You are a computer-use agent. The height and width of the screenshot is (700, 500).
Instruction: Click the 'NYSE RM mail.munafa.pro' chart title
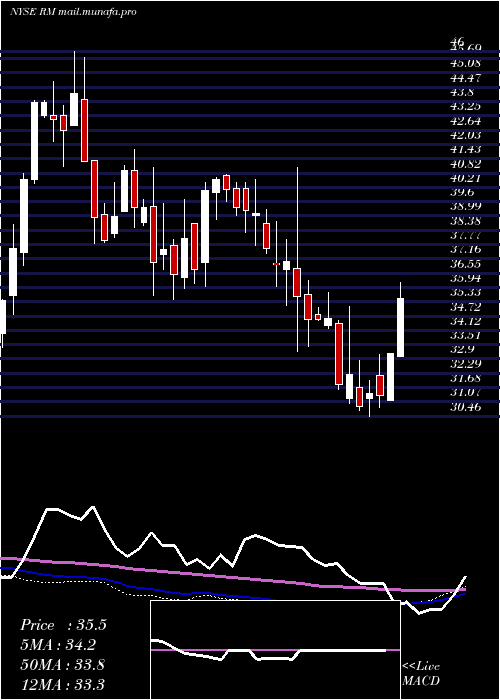click(x=73, y=12)
